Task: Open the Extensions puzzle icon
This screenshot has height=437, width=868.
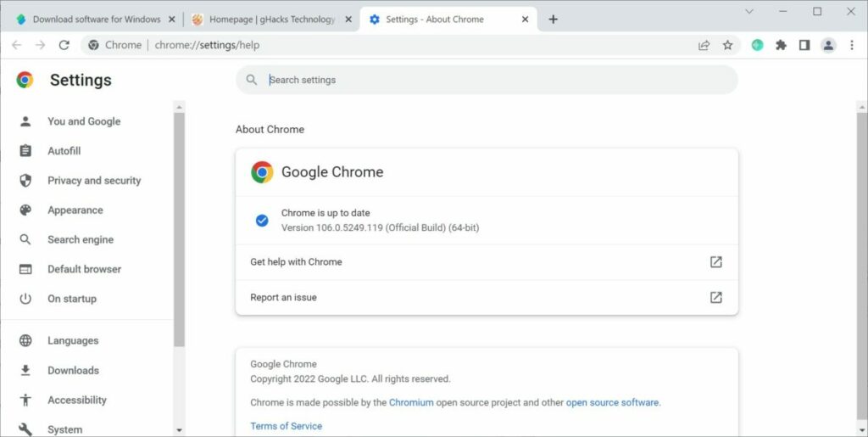Action: pyautogui.click(x=781, y=46)
